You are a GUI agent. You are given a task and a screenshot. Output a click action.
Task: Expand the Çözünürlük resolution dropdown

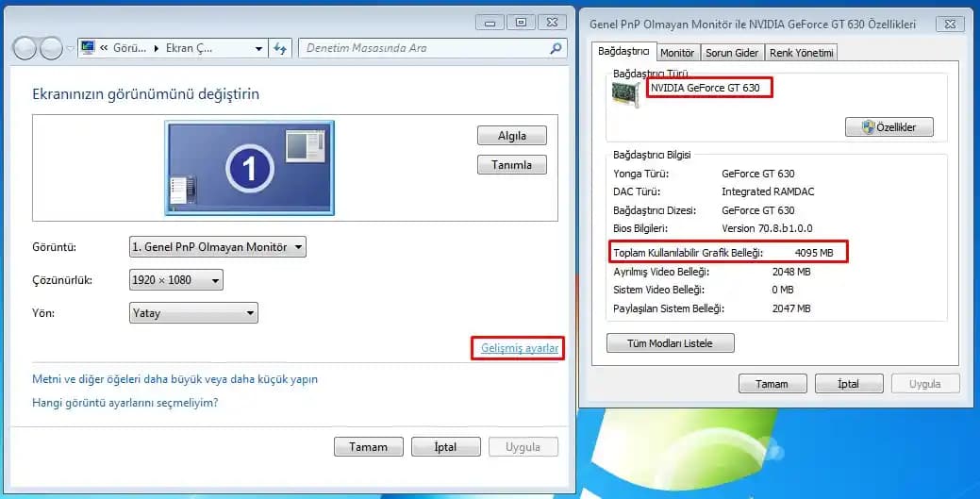[x=175, y=280]
